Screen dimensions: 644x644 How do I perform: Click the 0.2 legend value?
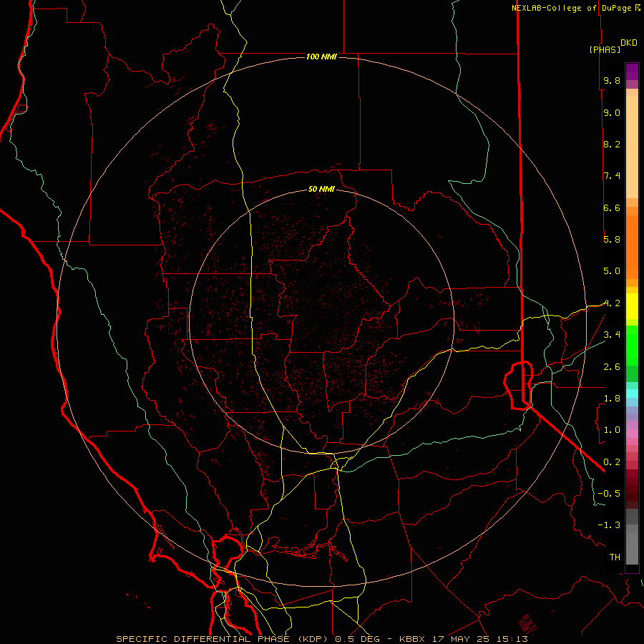pyautogui.click(x=612, y=462)
